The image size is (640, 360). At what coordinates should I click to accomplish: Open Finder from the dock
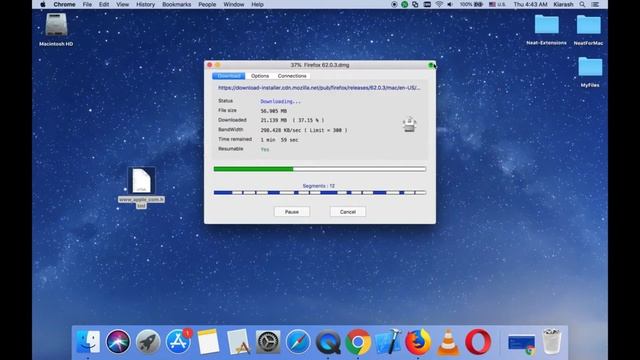tap(88, 342)
